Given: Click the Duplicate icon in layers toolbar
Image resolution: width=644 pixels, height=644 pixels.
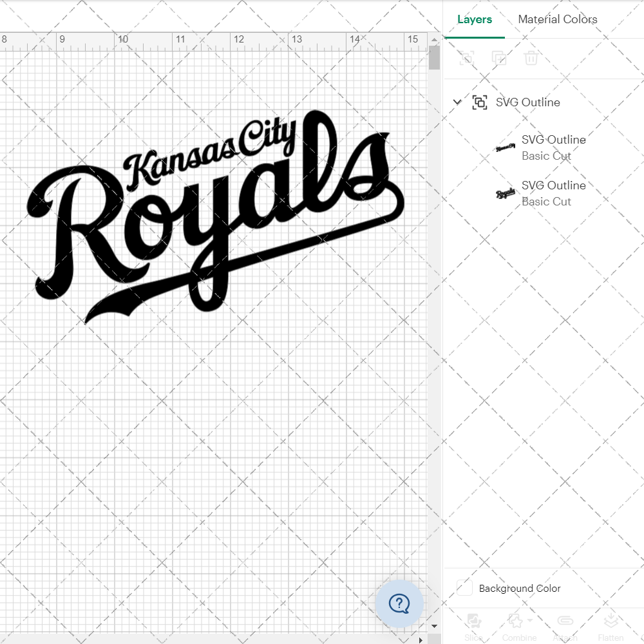Looking at the screenshot, I should coord(499,58).
